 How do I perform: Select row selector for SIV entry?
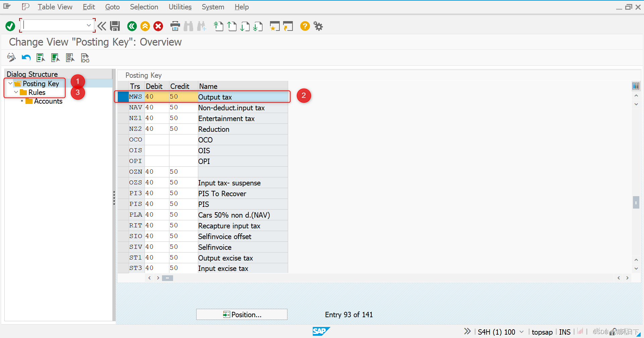[x=123, y=247]
